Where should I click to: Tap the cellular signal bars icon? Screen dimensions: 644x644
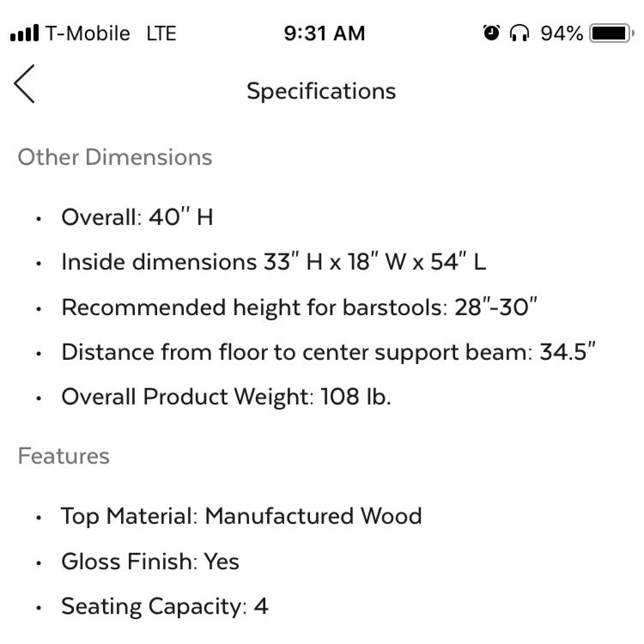(24, 33)
